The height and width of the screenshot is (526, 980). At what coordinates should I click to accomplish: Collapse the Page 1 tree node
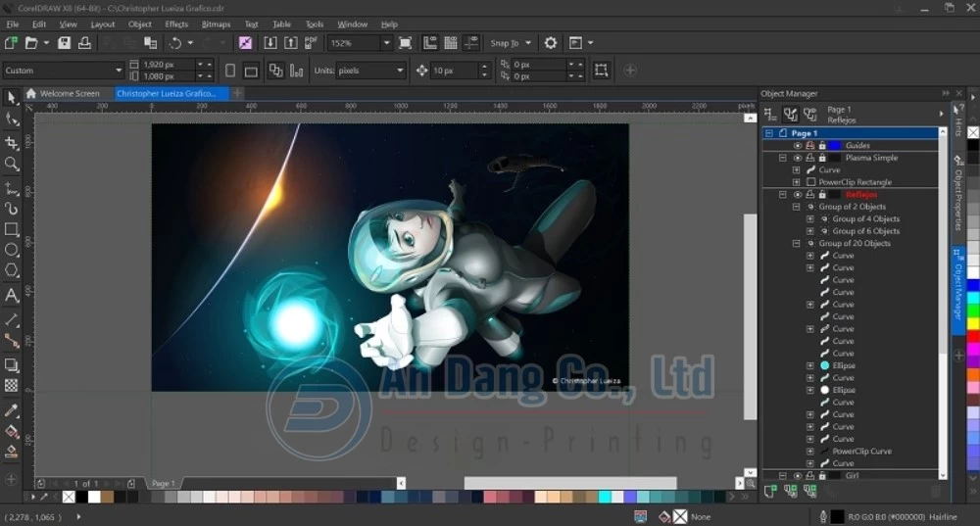[769, 133]
